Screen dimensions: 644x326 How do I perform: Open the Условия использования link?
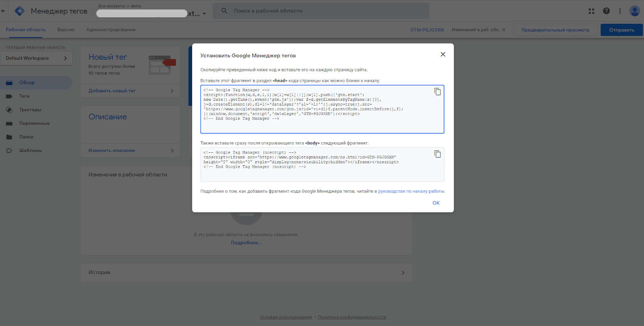tap(286, 317)
